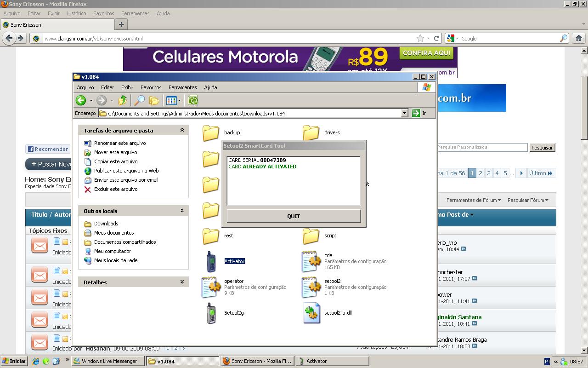Open the Editar menu in Explorer window
This screenshot has height=368, width=588.
pyautogui.click(x=107, y=87)
